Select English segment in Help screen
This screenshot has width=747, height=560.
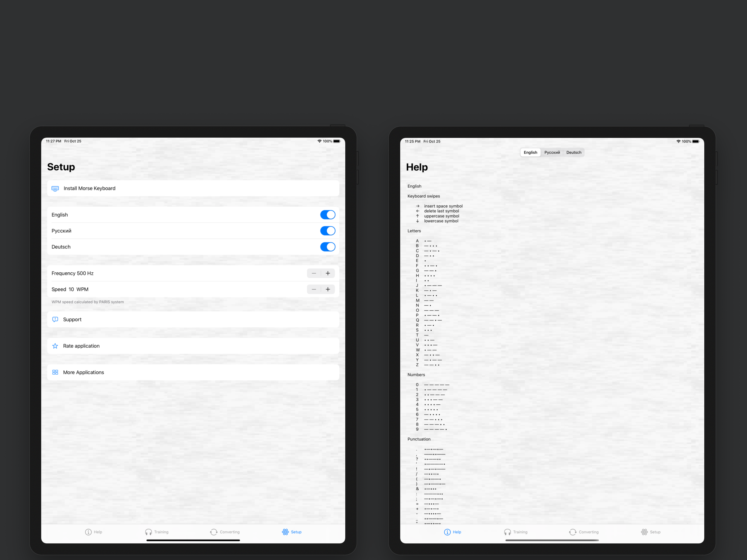pos(530,152)
